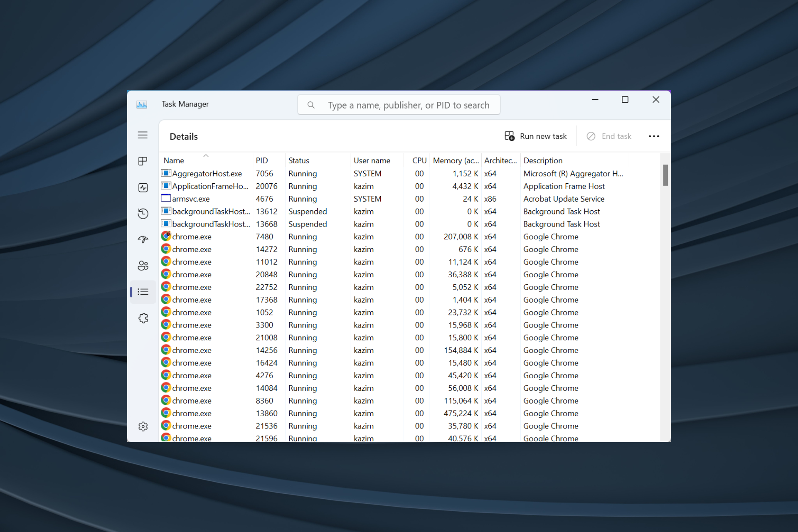Select chrome.exe with PID 17368
Screen dimensions: 798x532
(192, 300)
